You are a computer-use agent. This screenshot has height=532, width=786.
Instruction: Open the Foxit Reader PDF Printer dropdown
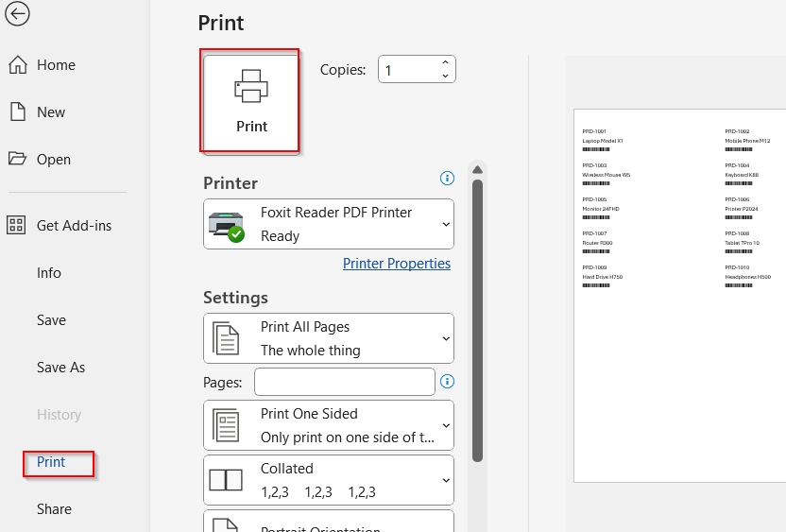(x=329, y=224)
